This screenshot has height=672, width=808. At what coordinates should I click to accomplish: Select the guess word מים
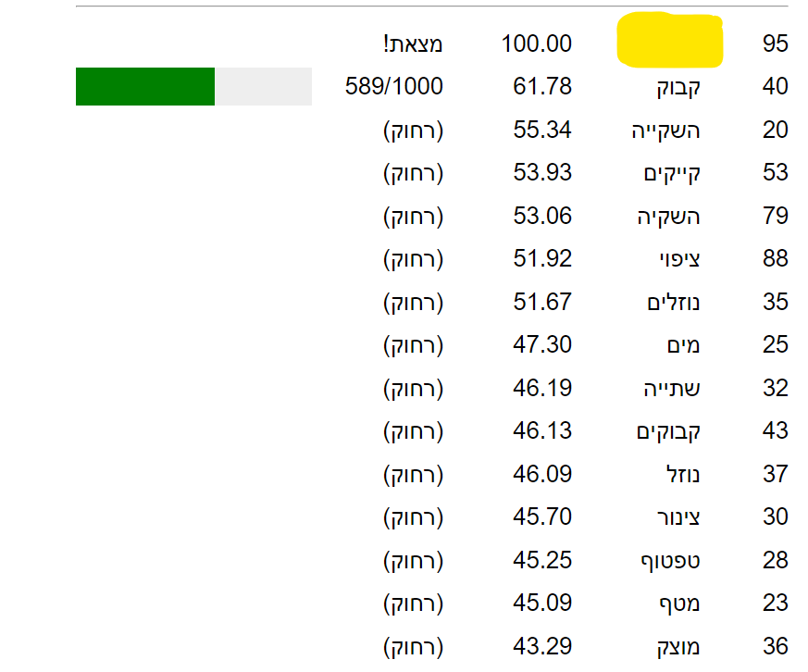[x=683, y=345]
